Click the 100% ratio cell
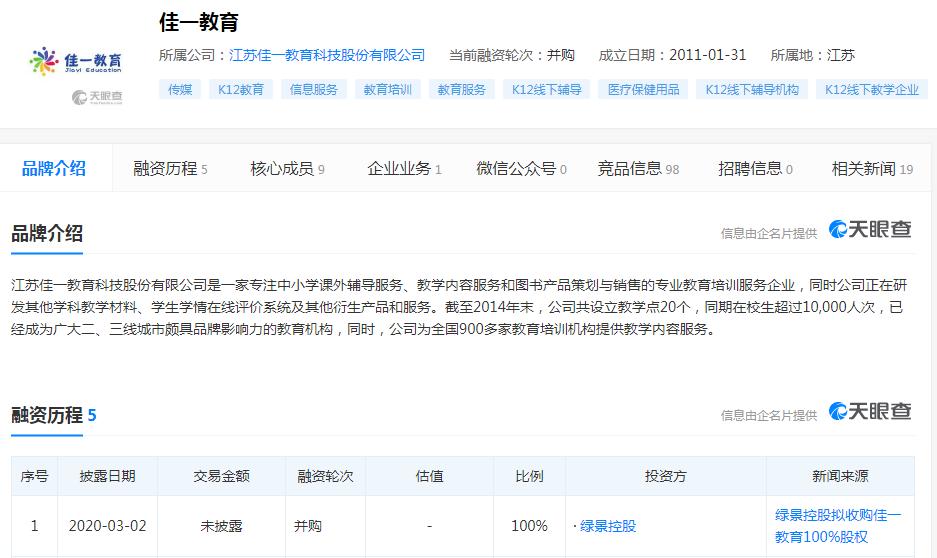The image size is (937, 558). click(529, 526)
